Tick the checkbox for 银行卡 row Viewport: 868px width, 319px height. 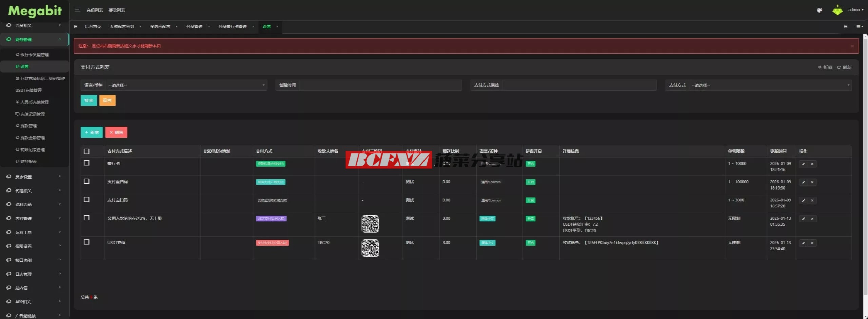point(86,163)
